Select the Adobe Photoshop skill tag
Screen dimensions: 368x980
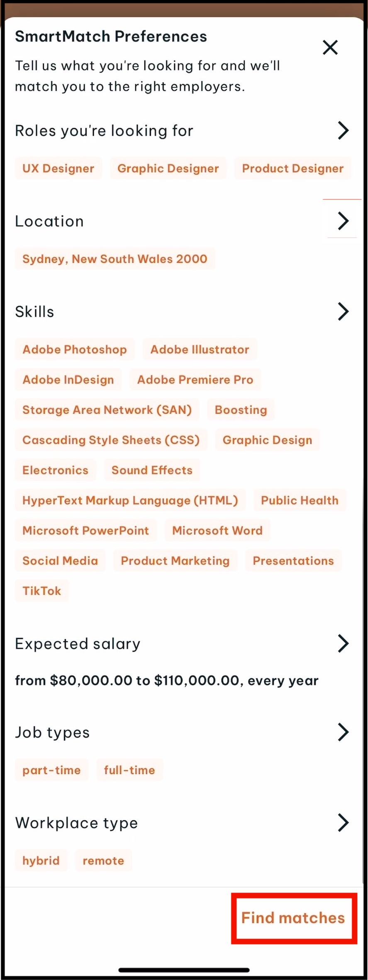(x=75, y=349)
